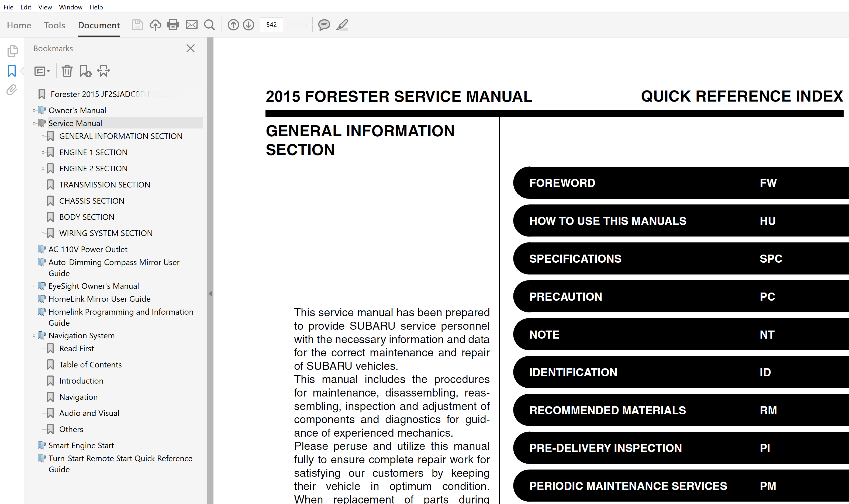Open the View menu
The height and width of the screenshot is (504, 849).
coord(45,7)
